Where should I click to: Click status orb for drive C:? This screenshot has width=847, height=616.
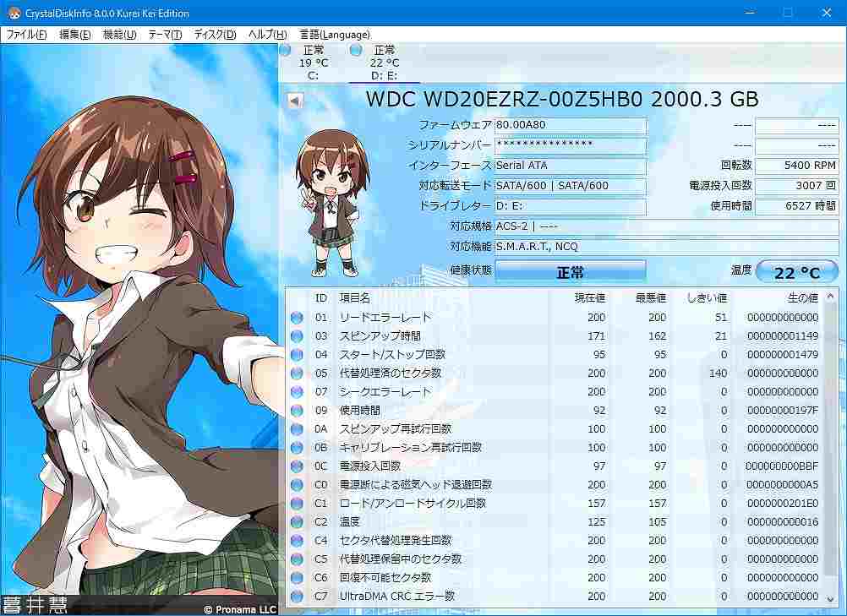(285, 50)
